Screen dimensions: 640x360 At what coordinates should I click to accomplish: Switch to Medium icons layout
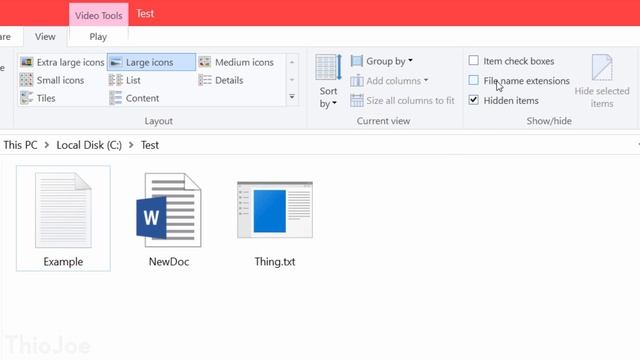click(236, 62)
